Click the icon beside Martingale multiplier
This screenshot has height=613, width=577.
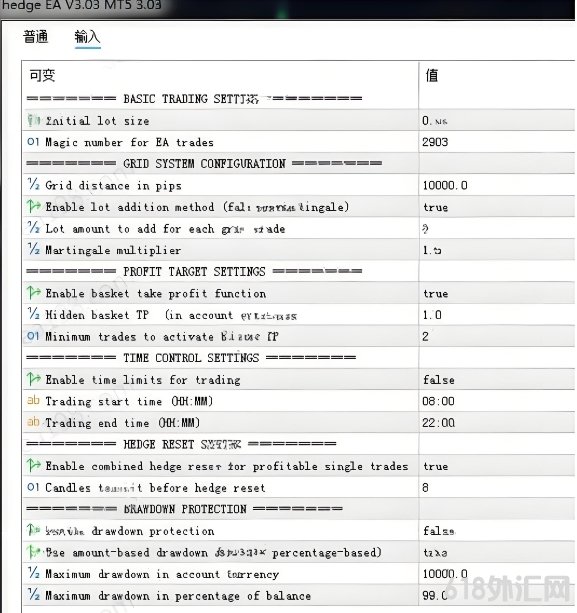tap(34, 249)
